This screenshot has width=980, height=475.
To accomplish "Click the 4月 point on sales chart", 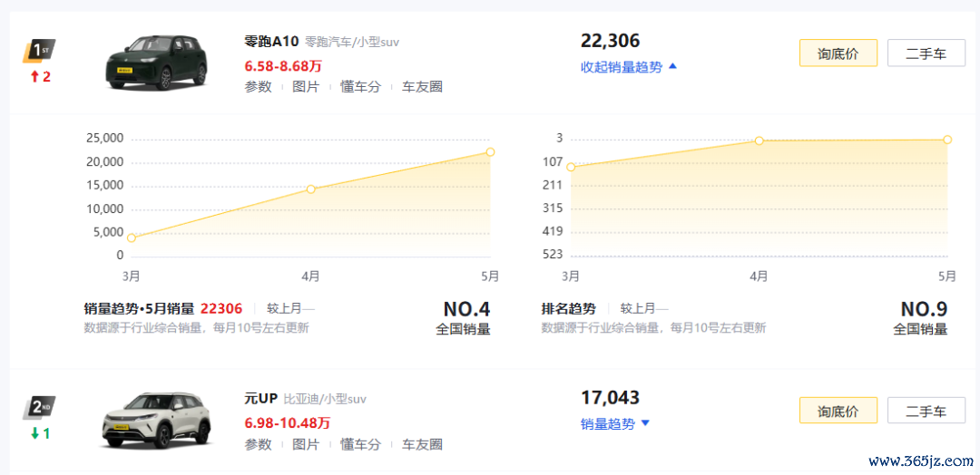I will pyautogui.click(x=310, y=189).
